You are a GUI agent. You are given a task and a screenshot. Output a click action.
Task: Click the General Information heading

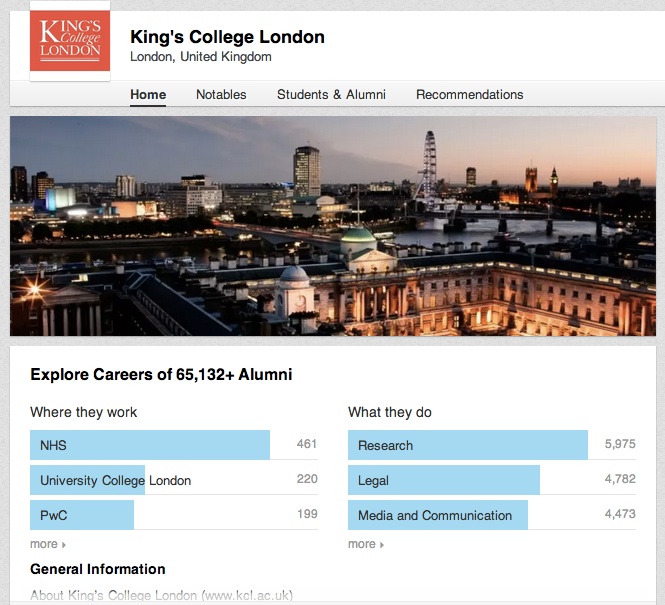pyautogui.click(x=98, y=569)
